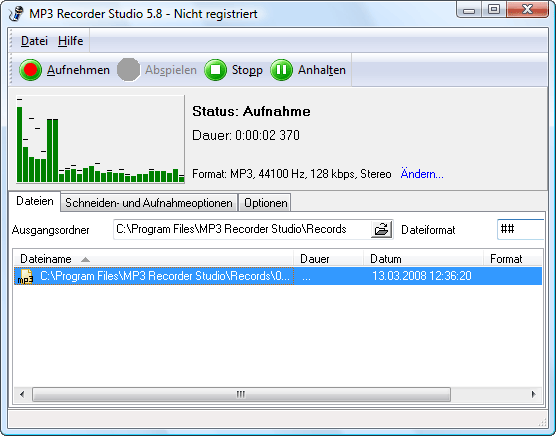This screenshot has width=556, height=436.
Task: Maximize the MP3 Recorder Studio window
Action: pos(494,10)
